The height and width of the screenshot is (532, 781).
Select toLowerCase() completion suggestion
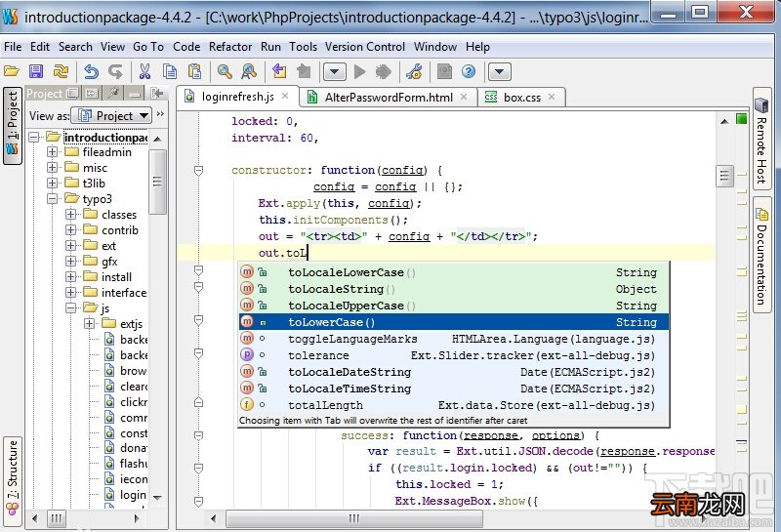tap(453, 322)
